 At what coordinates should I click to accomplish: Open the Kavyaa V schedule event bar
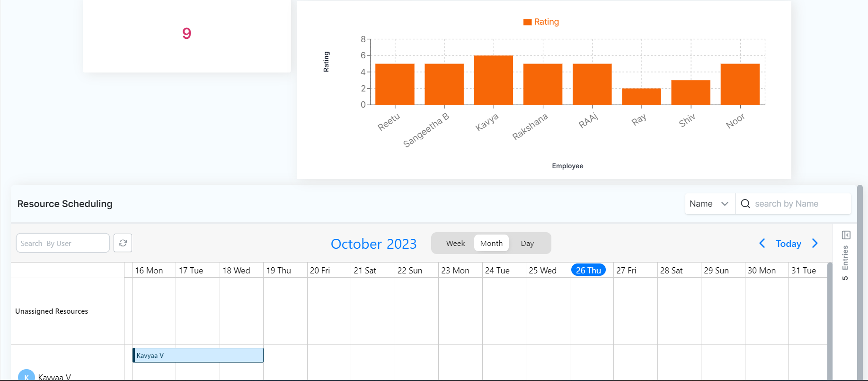(198, 355)
